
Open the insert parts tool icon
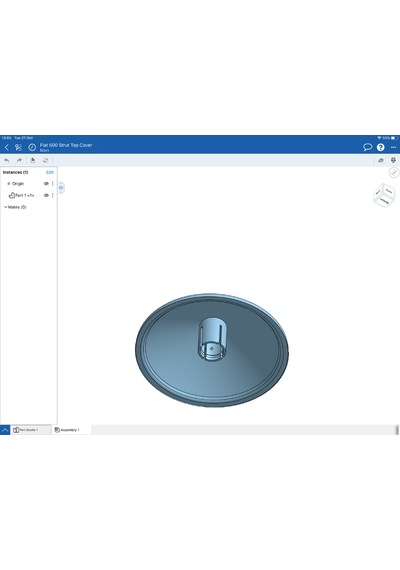tap(32, 160)
